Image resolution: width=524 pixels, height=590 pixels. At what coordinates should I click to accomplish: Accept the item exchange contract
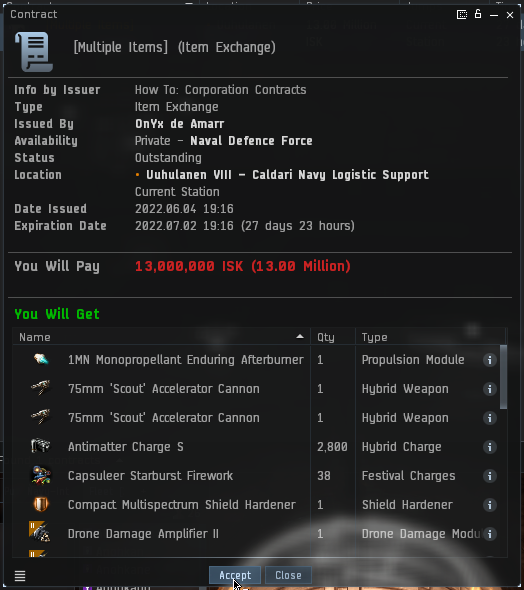(235, 575)
